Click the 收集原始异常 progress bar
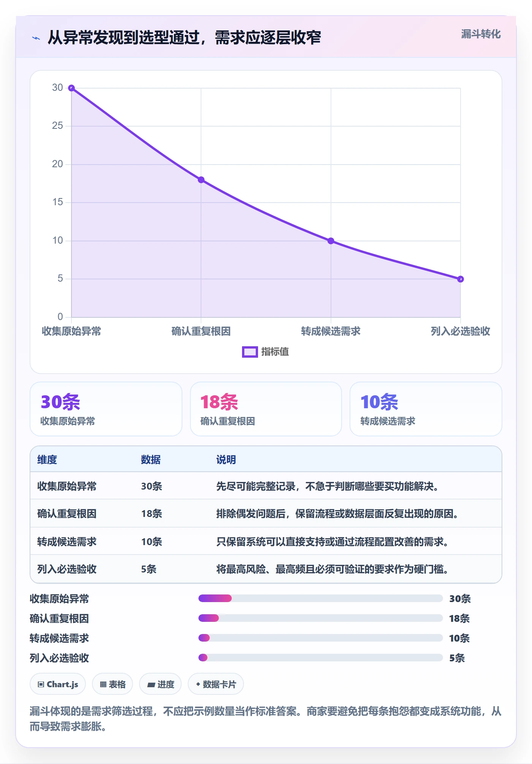 320,598
